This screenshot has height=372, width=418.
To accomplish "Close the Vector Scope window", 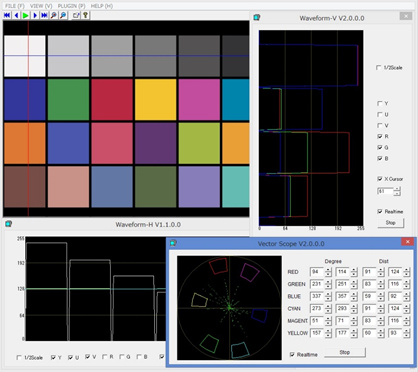I will pyautogui.click(x=407, y=242).
